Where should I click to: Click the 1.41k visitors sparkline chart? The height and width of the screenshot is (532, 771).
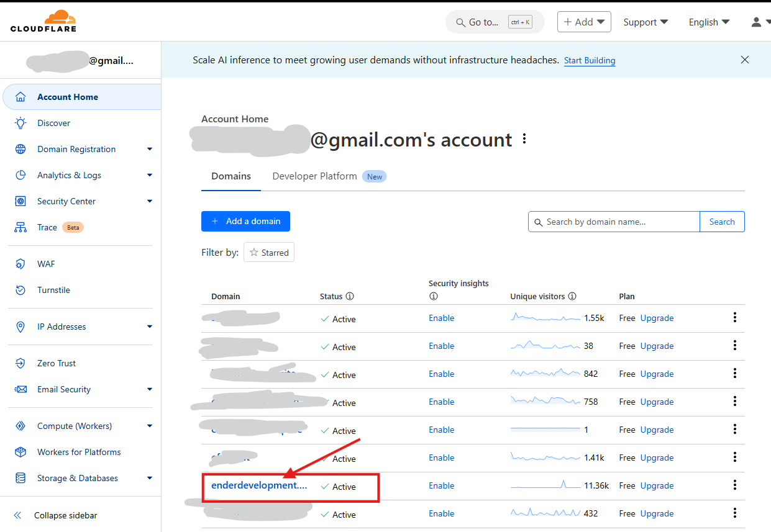click(545, 458)
